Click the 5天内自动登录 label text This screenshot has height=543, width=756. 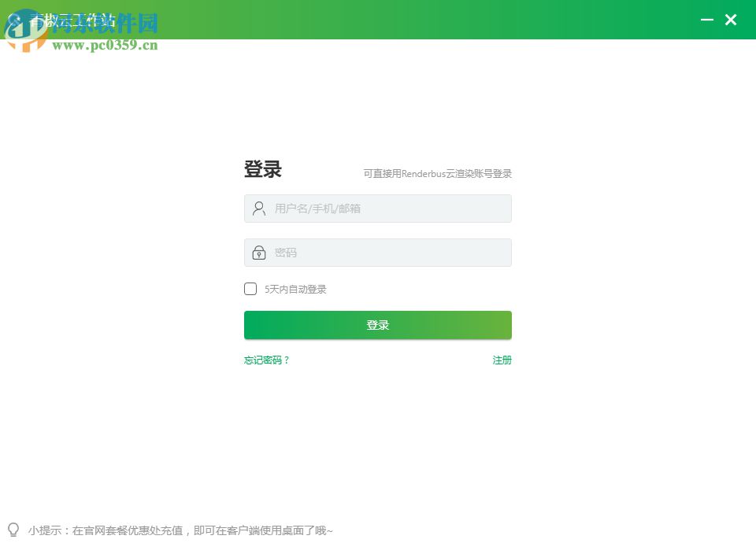pyautogui.click(x=295, y=289)
